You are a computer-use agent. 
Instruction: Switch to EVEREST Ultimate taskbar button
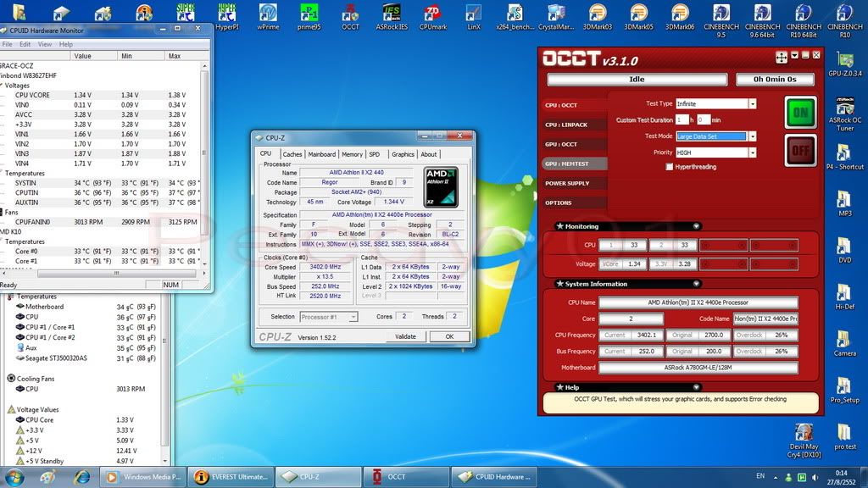(229, 476)
